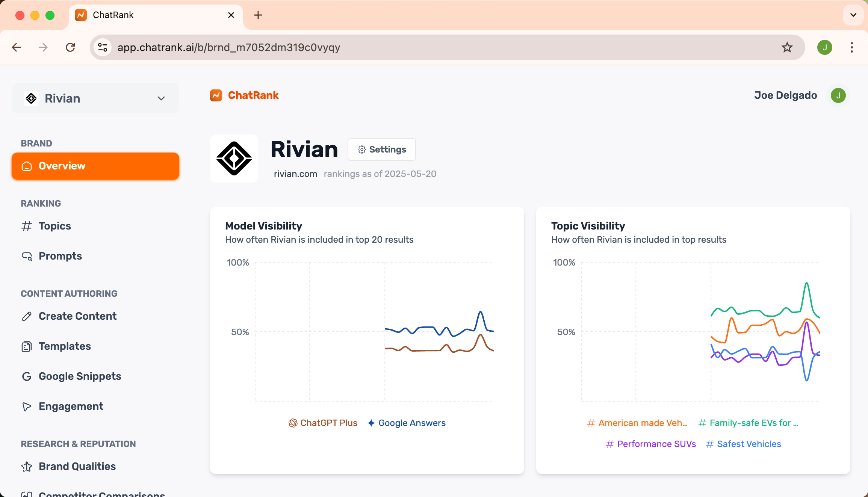Open the Rivian brand selector dropdown
Viewport: 868px width, 497px height.
tap(95, 98)
